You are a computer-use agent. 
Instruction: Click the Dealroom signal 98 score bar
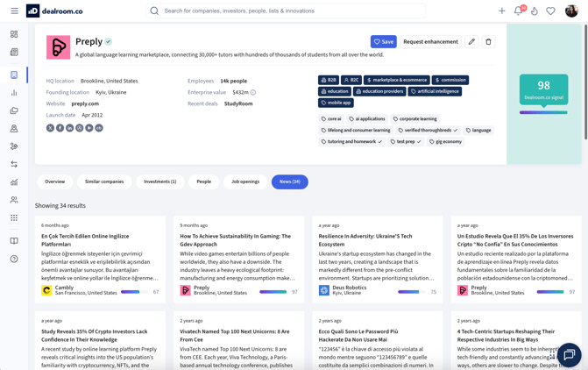[x=543, y=112]
